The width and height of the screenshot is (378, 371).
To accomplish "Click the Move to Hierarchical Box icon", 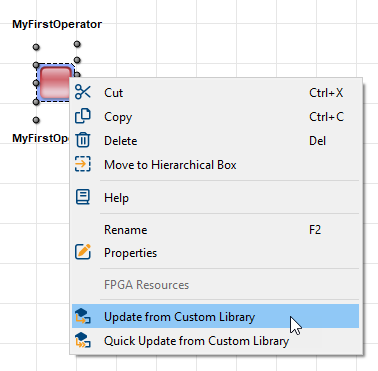I will [x=83, y=164].
